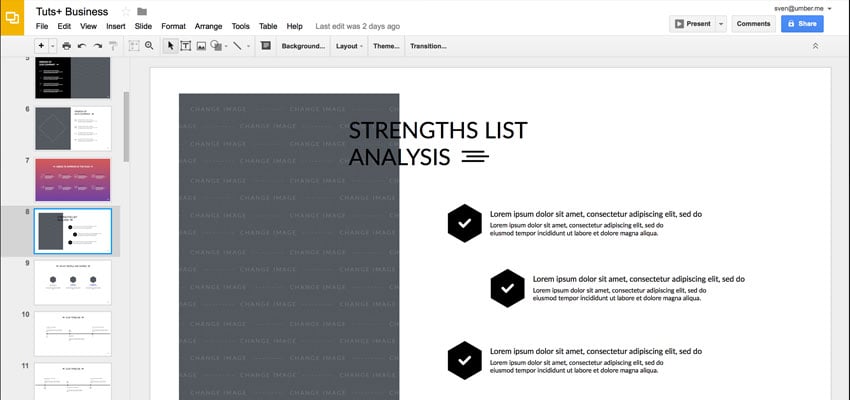The height and width of the screenshot is (400, 850).
Task: Collapse the toolbar with double chevron
Action: pos(815,46)
